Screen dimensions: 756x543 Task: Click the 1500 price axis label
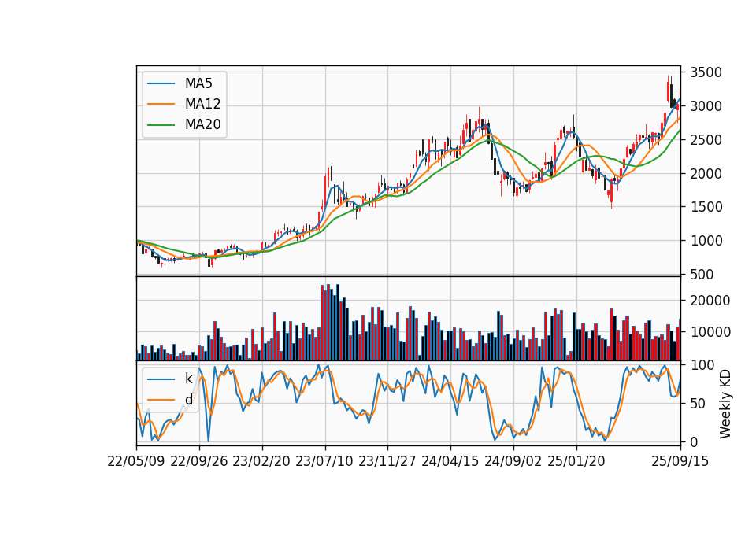(x=706, y=207)
